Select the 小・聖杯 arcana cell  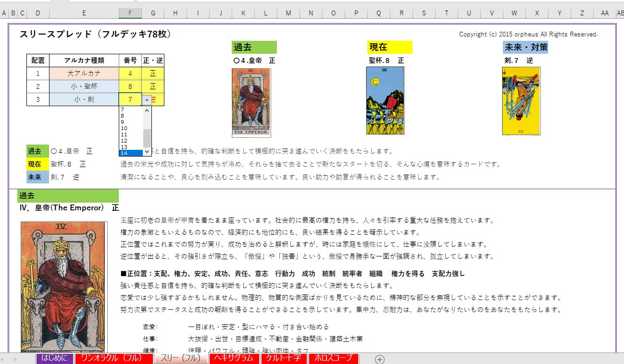84,86
